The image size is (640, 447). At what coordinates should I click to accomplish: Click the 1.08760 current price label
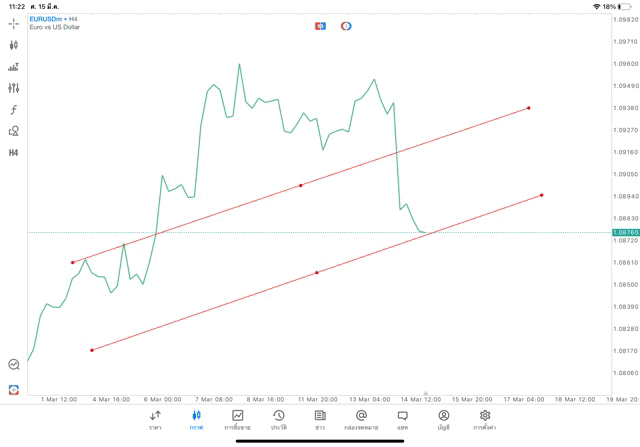pyautogui.click(x=625, y=232)
